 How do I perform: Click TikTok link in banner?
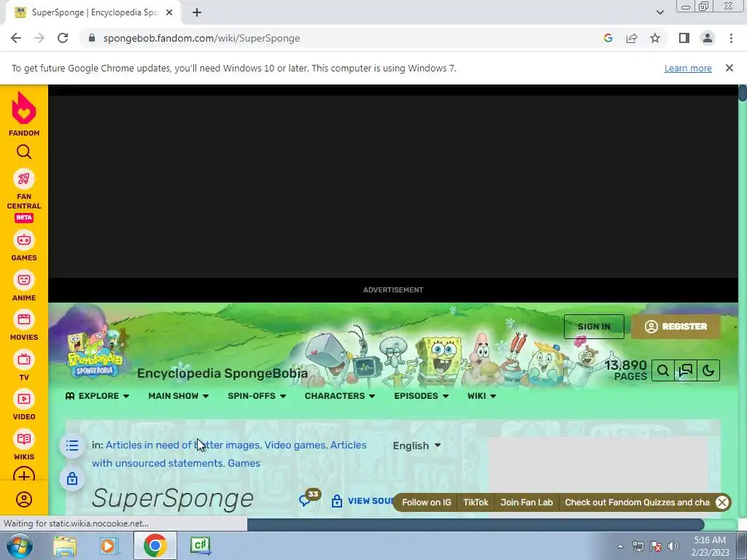[x=476, y=502]
